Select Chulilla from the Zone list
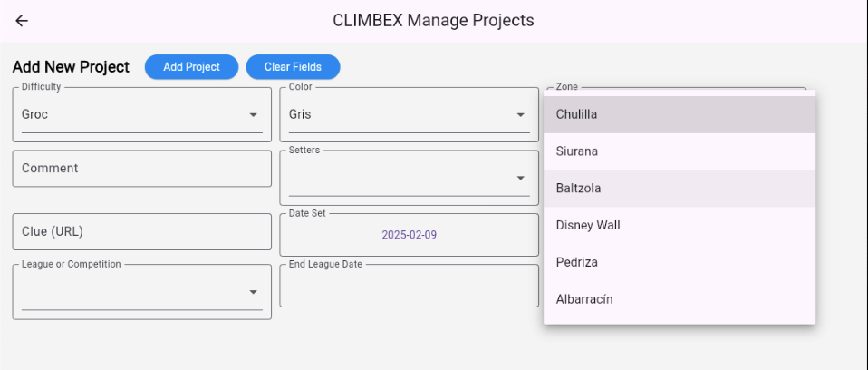 pos(680,114)
